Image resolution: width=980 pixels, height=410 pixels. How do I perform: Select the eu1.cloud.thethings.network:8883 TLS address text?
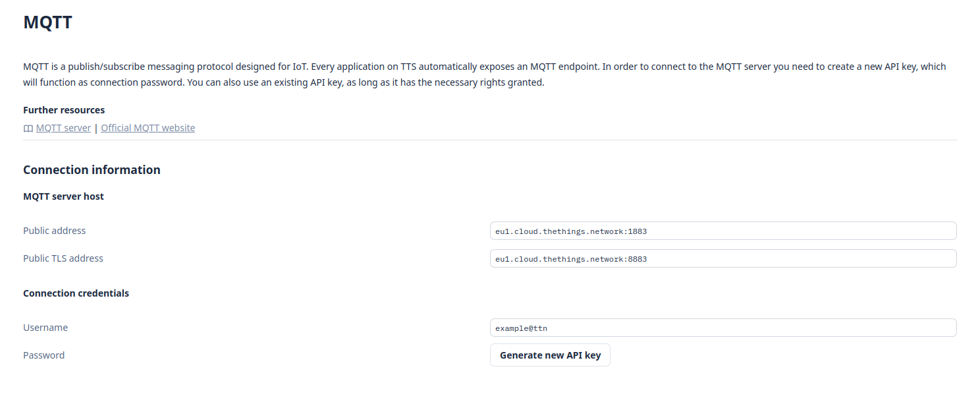click(x=570, y=258)
